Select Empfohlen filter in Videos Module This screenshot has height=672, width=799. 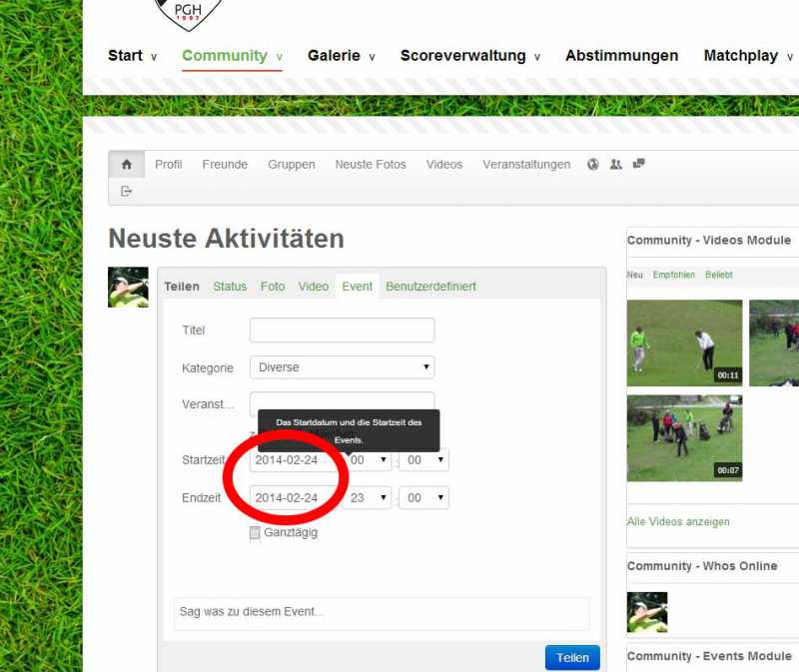tap(673, 275)
